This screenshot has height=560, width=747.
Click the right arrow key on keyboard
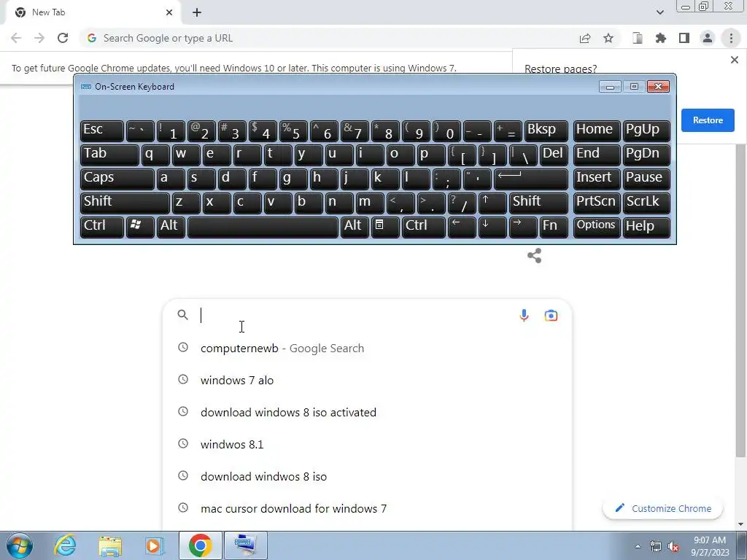(x=523, y=227)
